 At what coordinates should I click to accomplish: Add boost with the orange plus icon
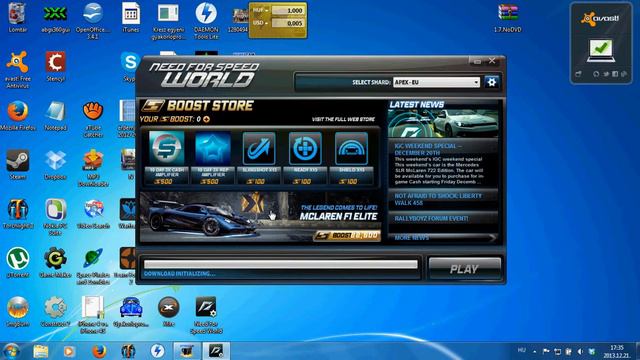pyautogui.click(x=207, y=119)
